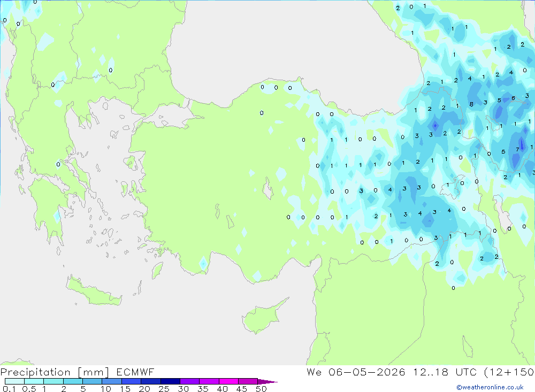Click the 20–25 mm legend color segment

click(x=150, y=381)
